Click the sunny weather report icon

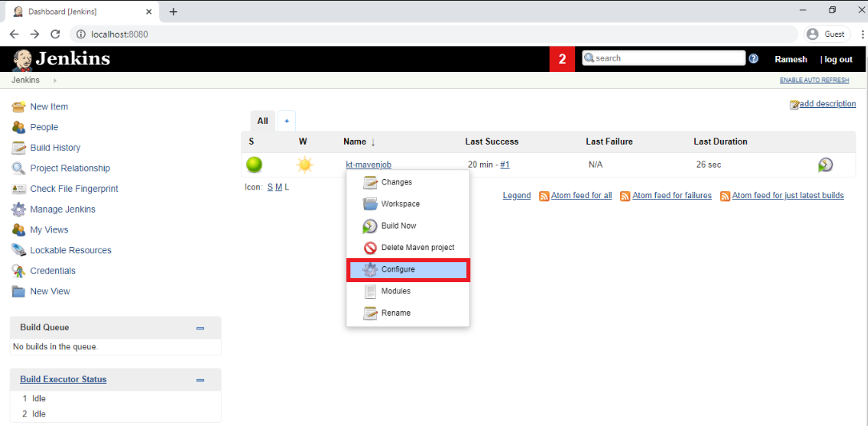(x=304, y=165)
